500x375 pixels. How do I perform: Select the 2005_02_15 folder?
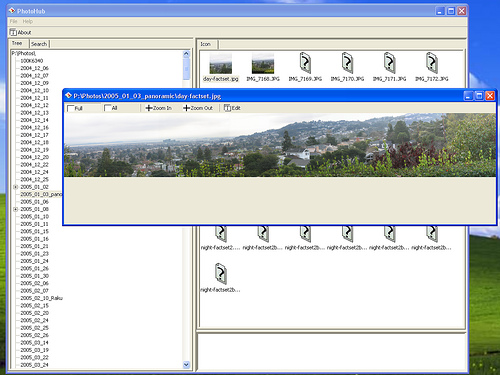tap(34, 306)
